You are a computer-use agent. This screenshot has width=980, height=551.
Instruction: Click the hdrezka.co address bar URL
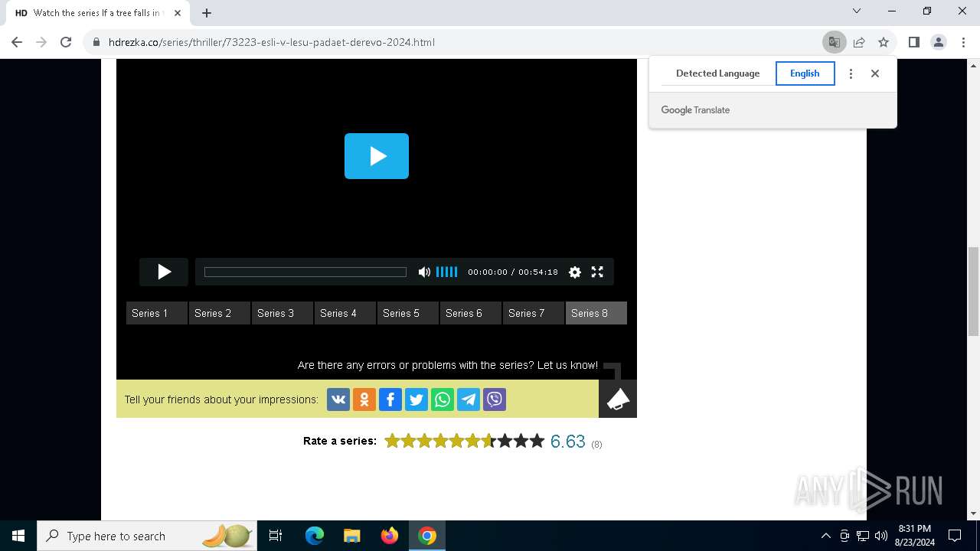tap(272, 42)
